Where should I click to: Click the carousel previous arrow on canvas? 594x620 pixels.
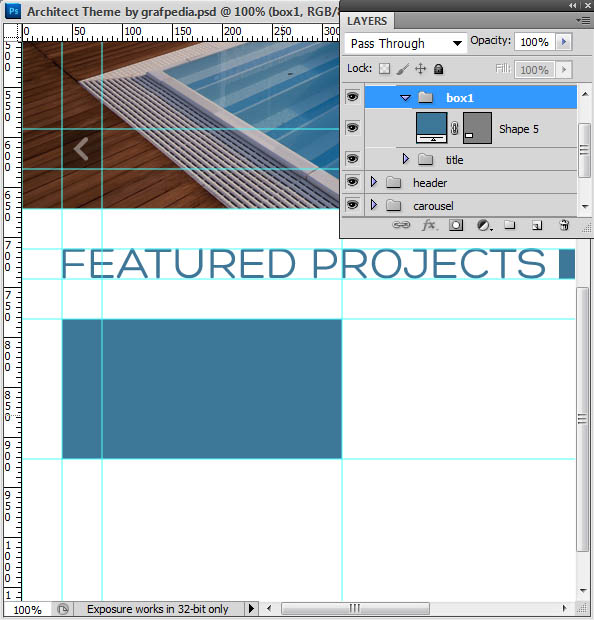click(x=81, y=149)
